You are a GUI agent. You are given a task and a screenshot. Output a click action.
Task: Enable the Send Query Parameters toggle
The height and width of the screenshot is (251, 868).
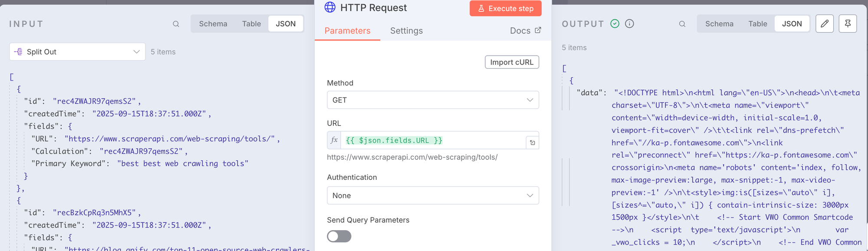click(x=339, y=236)
